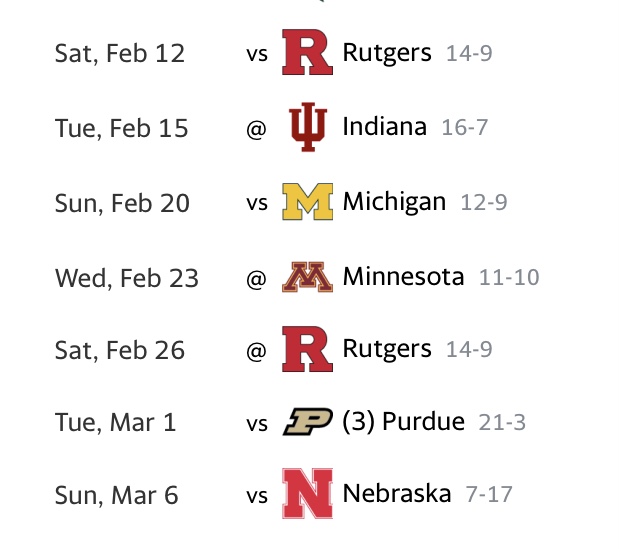
Task: Select the Sun, Mar 6 game date
Action: (115, 496)
